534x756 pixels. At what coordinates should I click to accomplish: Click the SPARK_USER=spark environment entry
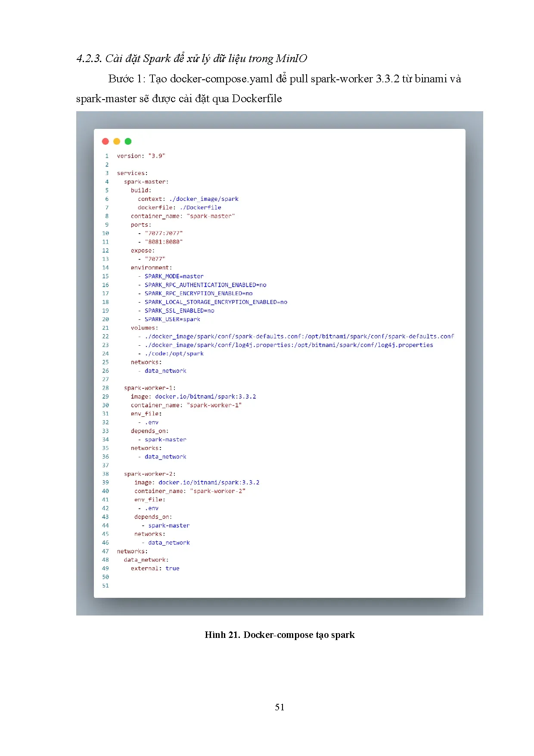(172, 319)
